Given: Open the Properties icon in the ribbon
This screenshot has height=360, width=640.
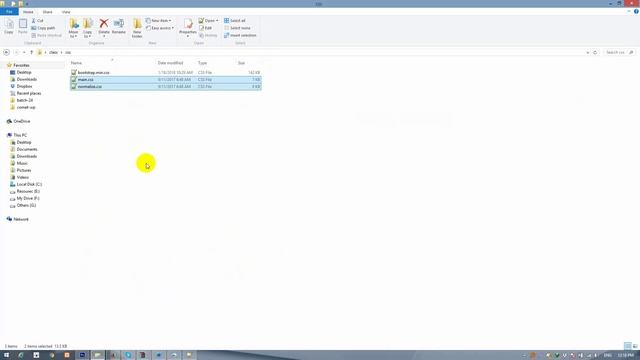Looking at the screenshot, I should click(x=188, y=27).
